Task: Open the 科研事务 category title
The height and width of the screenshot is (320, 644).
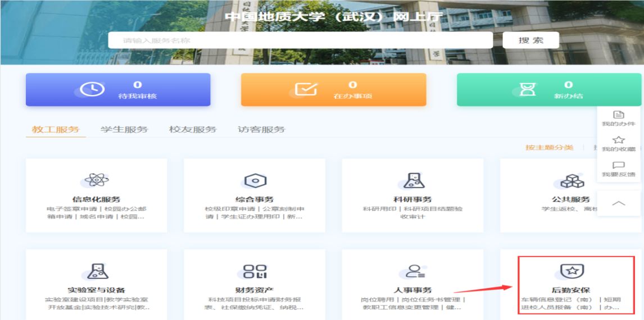Action: coord(413,199)
